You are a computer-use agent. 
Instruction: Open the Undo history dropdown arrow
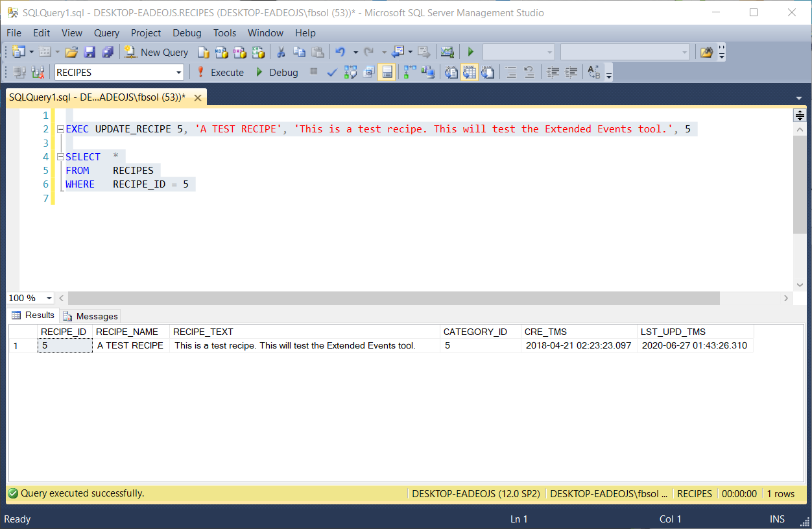tap(355, 52)
